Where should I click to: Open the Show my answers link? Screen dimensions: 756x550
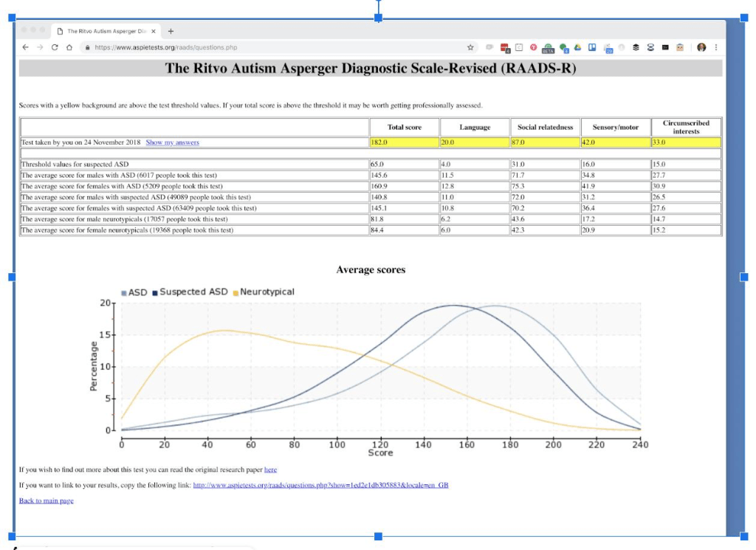pos(172,142)
